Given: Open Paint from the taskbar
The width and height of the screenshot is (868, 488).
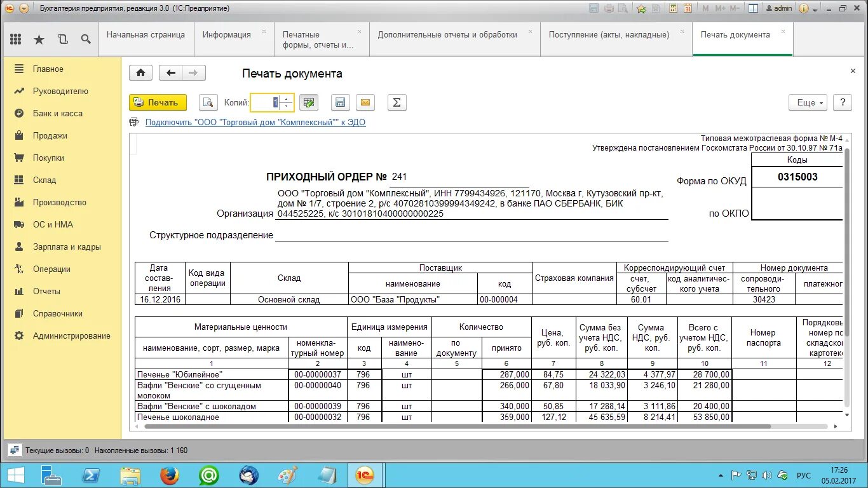Looking at the screenshot, I should (x=288, y=475).
